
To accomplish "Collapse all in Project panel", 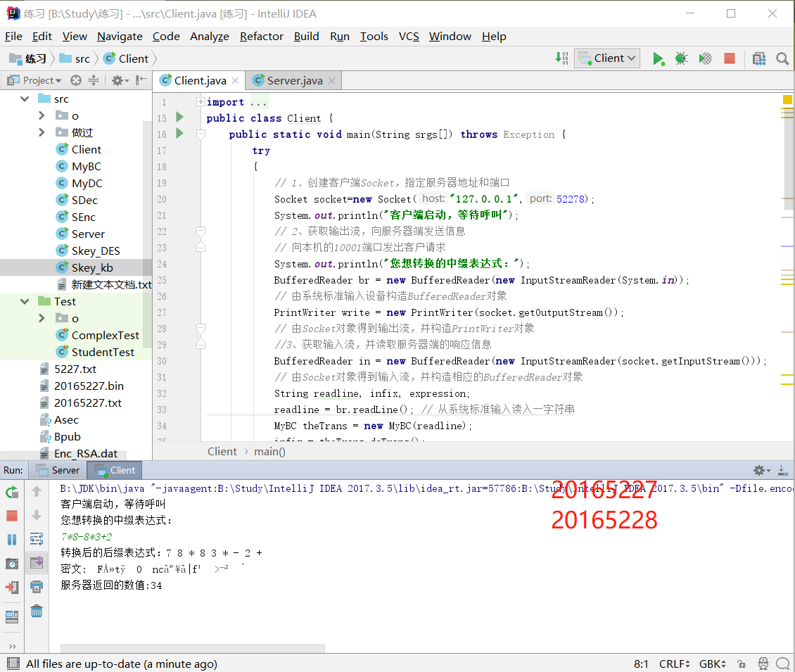I will (x=94, y=80).
